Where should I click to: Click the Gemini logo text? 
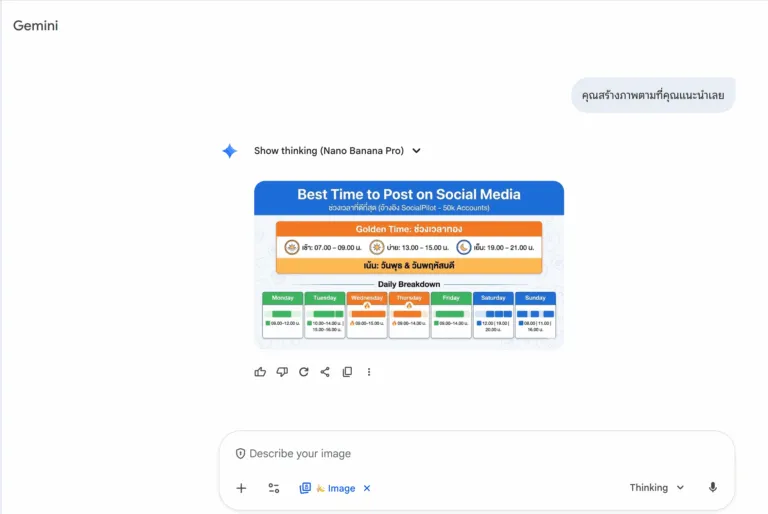36,26
